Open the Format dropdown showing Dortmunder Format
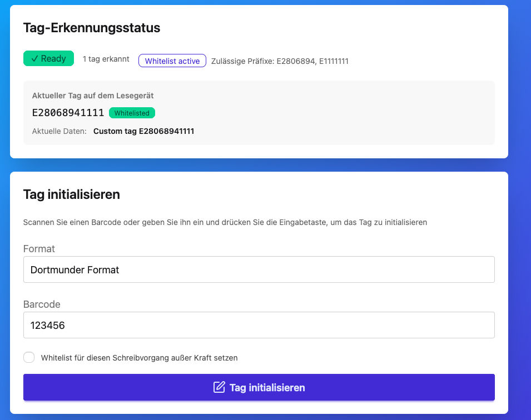Viewport: 531px width, 420px height. point(259,269)
